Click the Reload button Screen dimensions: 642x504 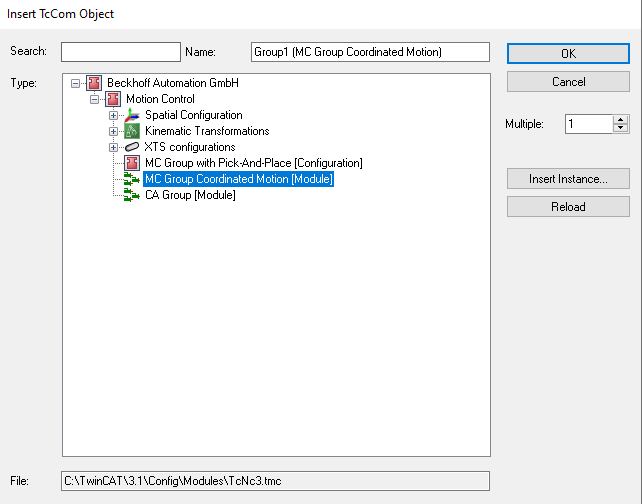coord(568,206)
